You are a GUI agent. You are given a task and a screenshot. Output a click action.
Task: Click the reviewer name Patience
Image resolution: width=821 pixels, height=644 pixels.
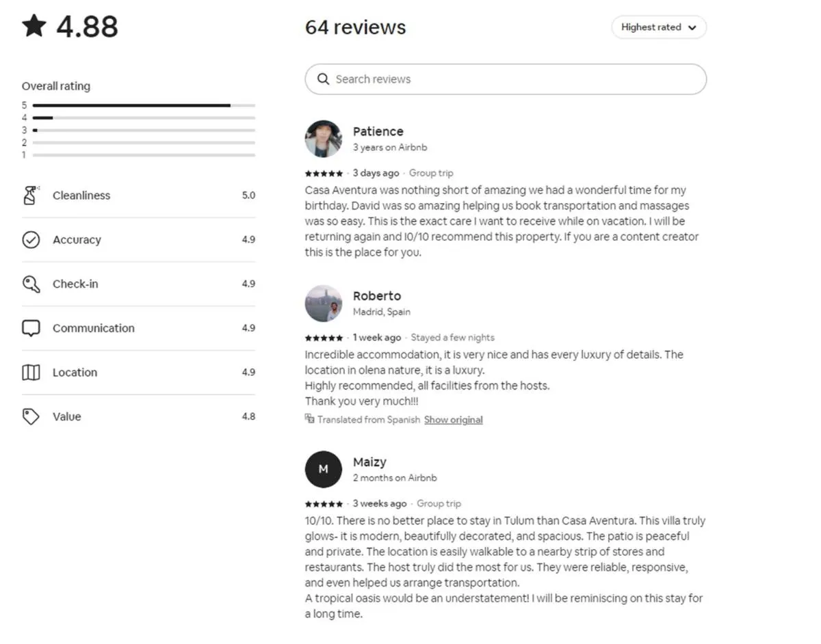(x=378, y=131)
